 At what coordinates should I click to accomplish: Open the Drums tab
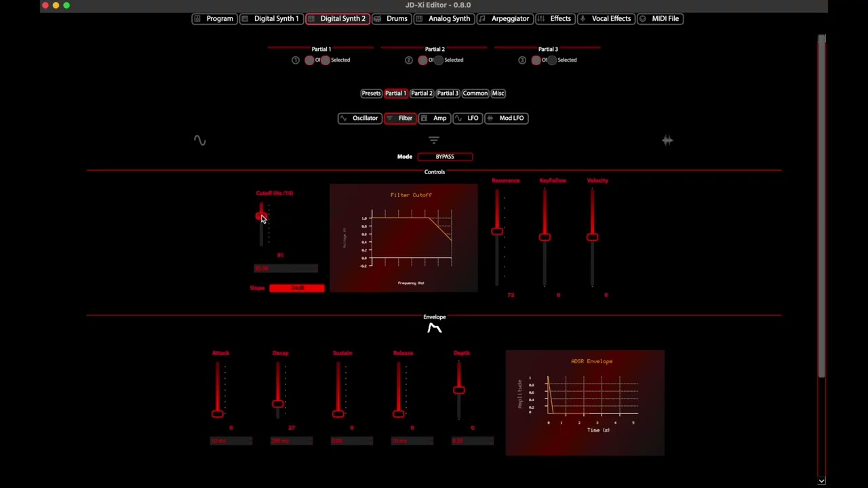[x=391, y=19]
